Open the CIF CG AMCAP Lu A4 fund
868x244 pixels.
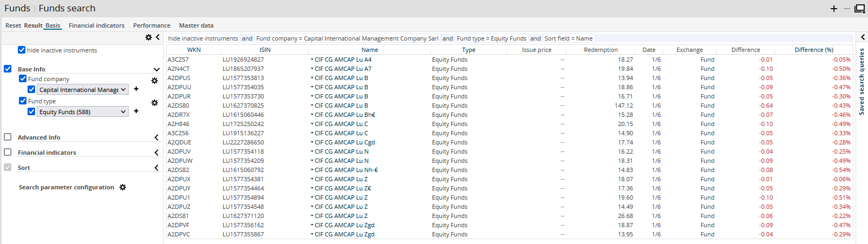click(x=343, y=60)
